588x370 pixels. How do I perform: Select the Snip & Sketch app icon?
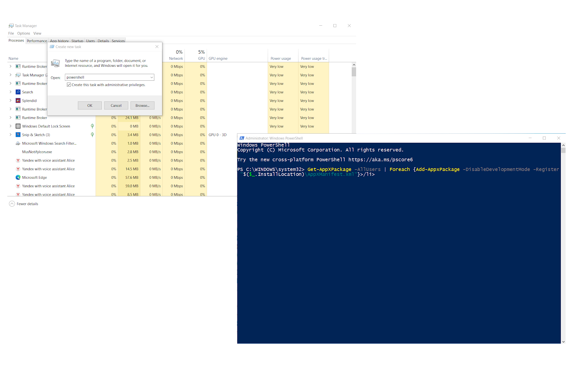(18, 135)
